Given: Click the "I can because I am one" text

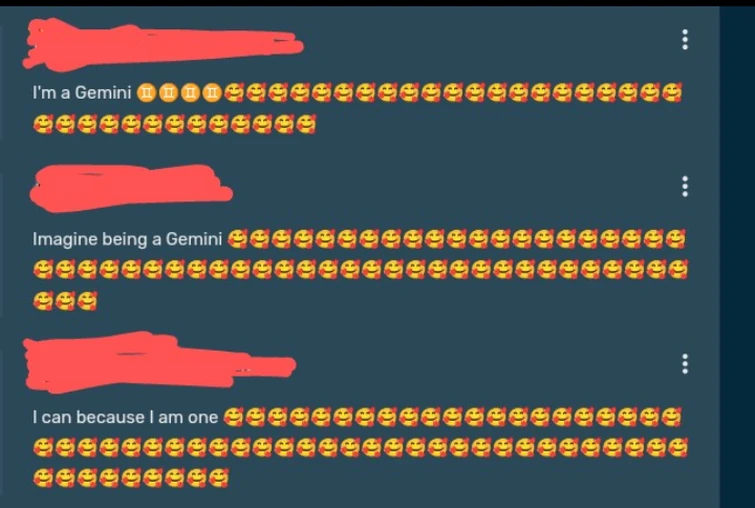Looking at the screenshot, I should click(x=125, y=417).
